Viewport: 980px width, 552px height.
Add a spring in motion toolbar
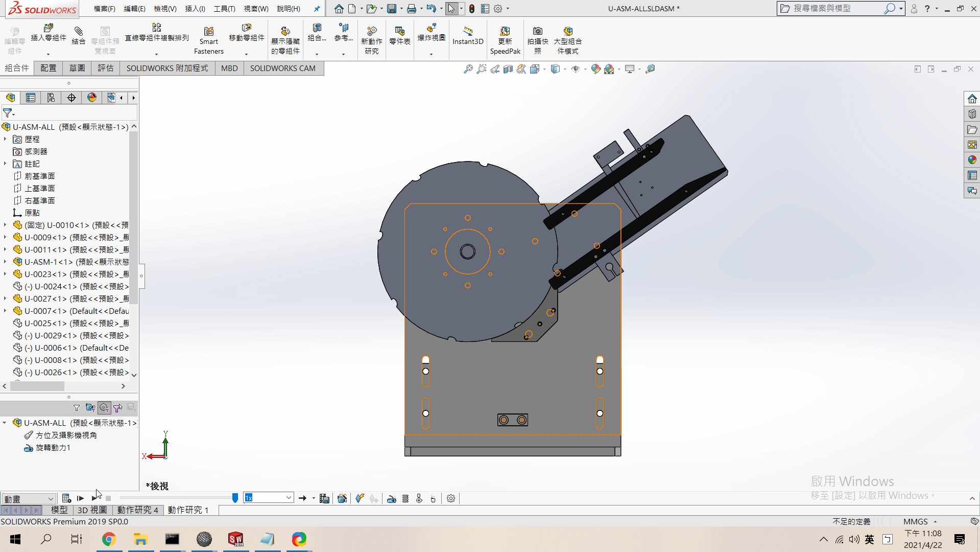coord(405,498)
